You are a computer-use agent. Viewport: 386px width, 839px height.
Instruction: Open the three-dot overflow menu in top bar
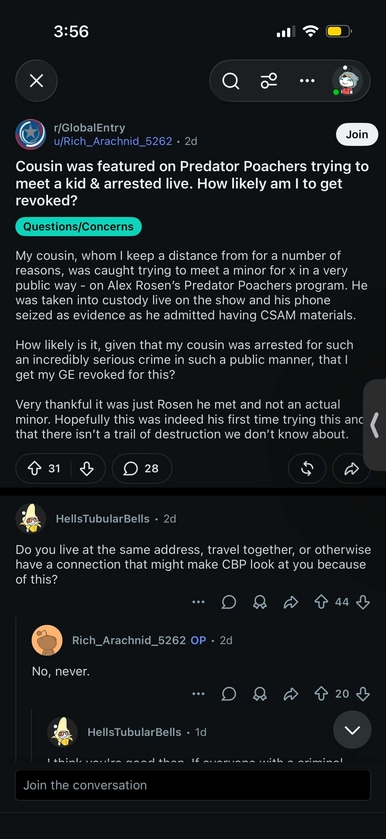tap(307, 81)
